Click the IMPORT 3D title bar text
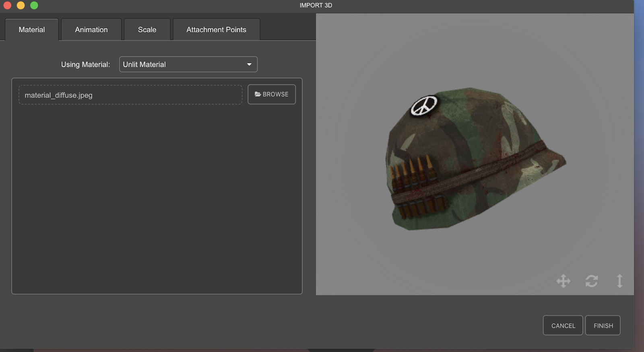Image resolution: width=644 pixels, height=352 pixels. pyautogui.click(x=316, y=5)
